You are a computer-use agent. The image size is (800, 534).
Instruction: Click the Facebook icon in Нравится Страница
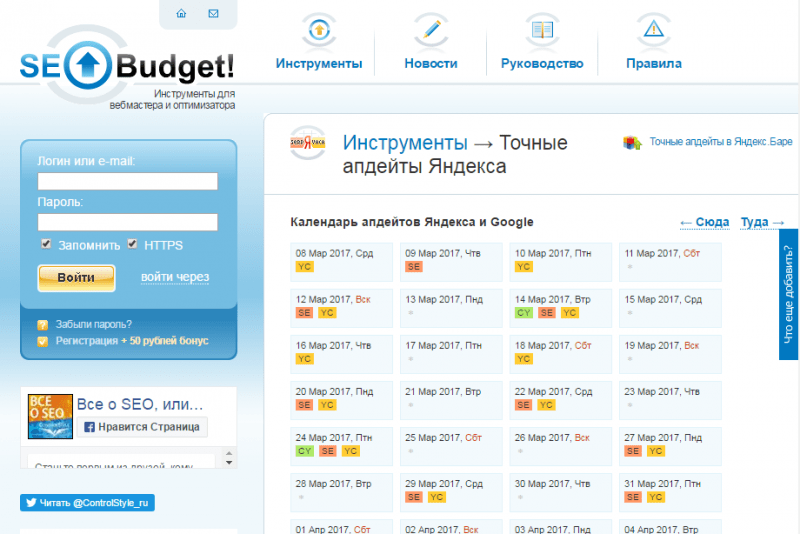click(89, 427)
